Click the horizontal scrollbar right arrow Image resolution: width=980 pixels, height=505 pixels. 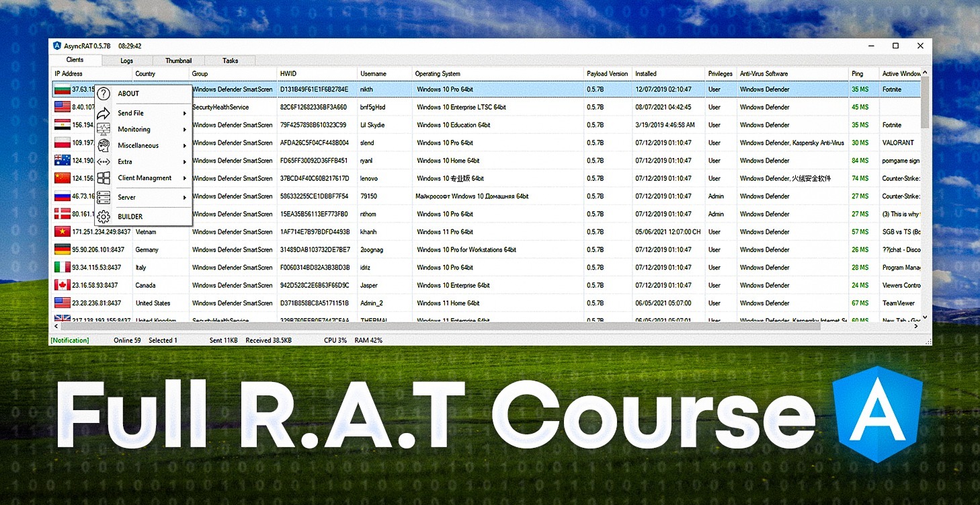(916, 325)
